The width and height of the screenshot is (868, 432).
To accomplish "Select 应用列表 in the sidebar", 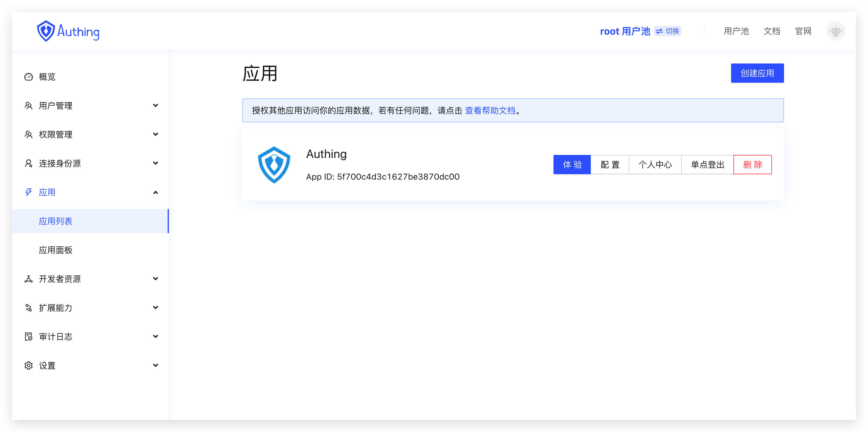I will (90, 221).
